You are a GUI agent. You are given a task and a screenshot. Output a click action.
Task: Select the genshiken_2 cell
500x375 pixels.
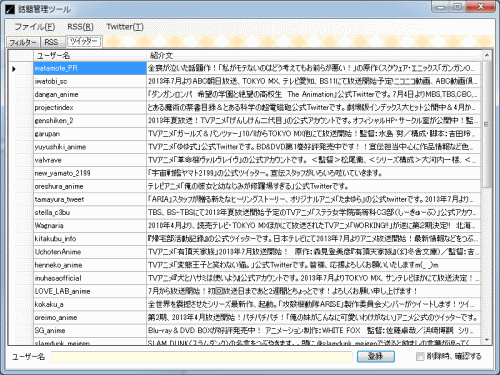pyautogui.click(x=90, y=121)
